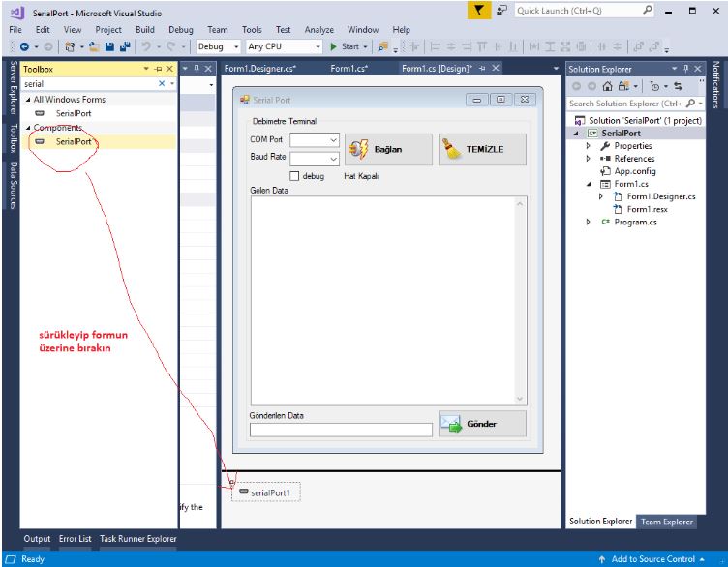
Task: Click the Open File folder icon
Action: (94, 46)
